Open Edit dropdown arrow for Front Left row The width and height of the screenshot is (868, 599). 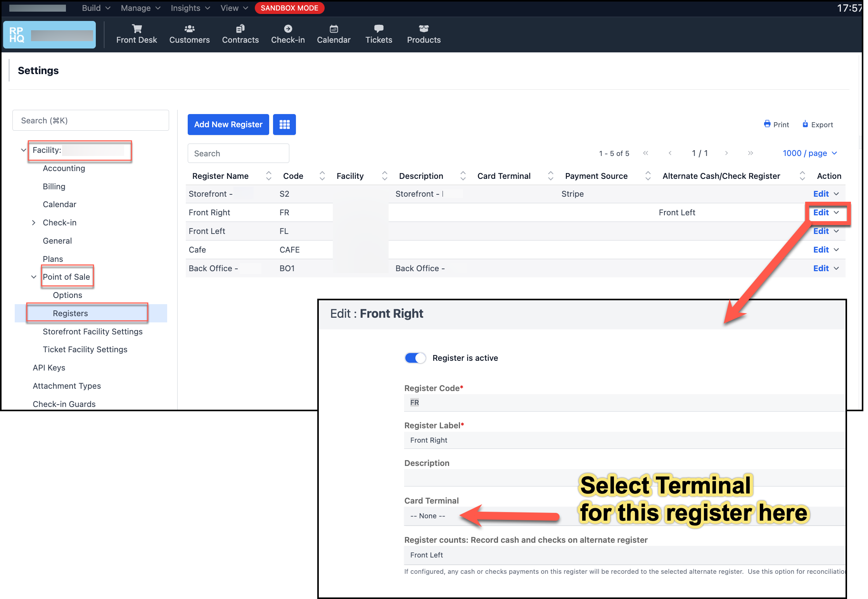pos(837,231)
